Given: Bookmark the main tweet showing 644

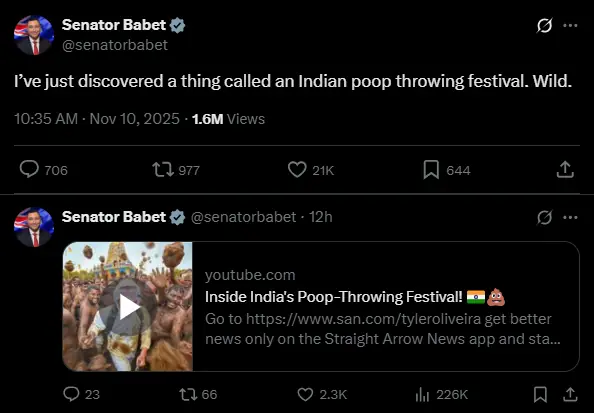Looking at the screenshot, I should [431, 169].
